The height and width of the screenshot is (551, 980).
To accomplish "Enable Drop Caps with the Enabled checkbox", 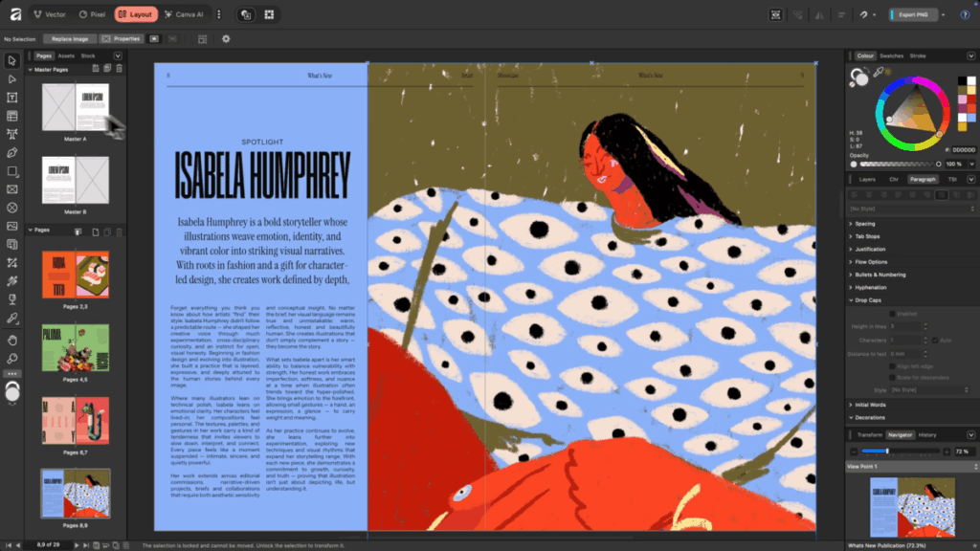I will click(x=892, y=314).
